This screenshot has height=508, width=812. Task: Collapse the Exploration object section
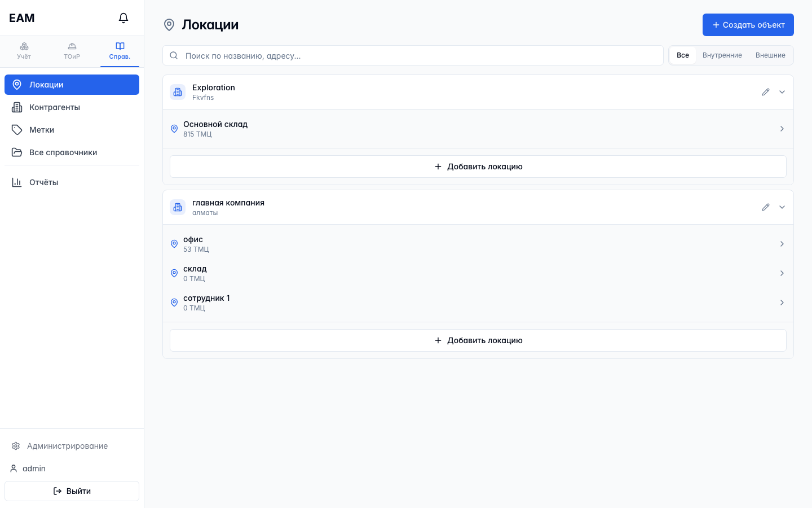pyautogui.click(x=782, y=92)
